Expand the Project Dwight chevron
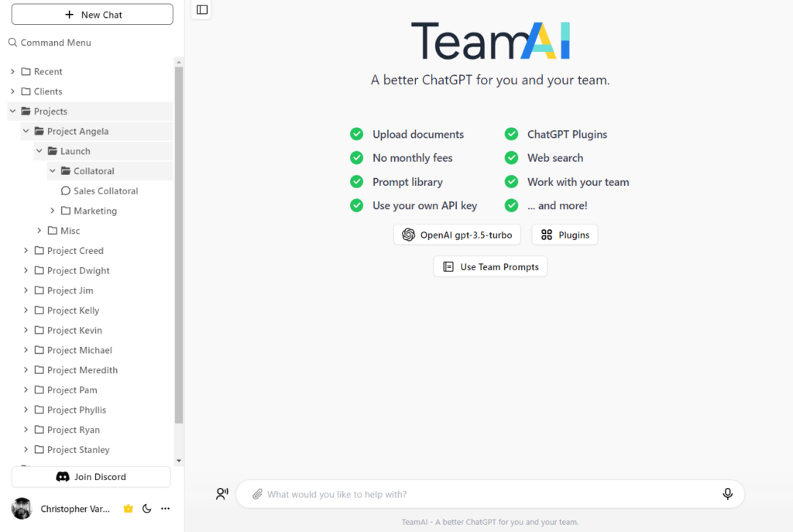The height and width of the screenshot is (532, 793). [x=26, y=270]
